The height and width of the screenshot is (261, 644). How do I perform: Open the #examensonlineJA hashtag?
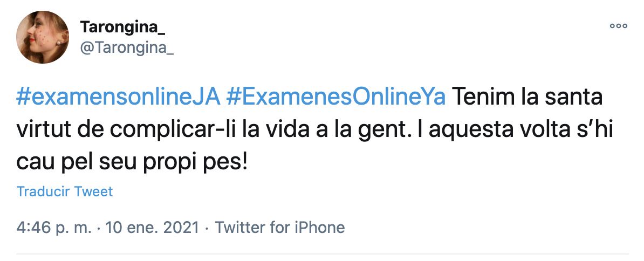(x=118, y=98)
